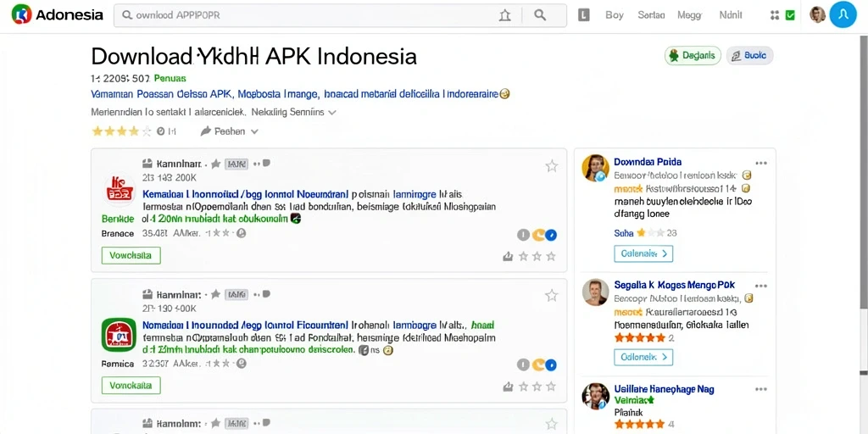Click the small user photo avatar in header
The image size is (868, 434).
pyautogui.click(x=817, y=15)
